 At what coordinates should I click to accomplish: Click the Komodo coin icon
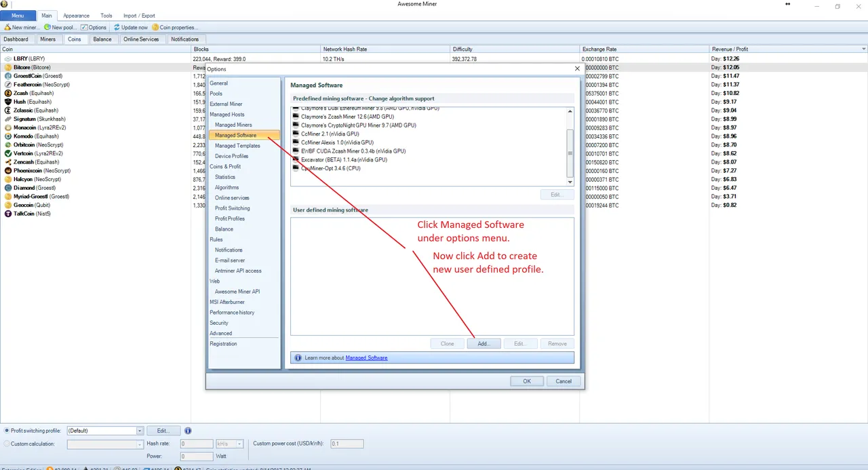click(x=7, y=136)
